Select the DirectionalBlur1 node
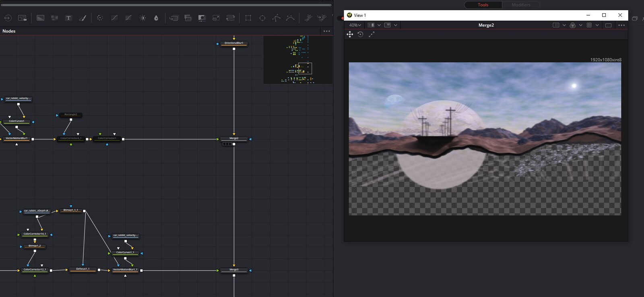644x297 pixels. click(234, 43)
